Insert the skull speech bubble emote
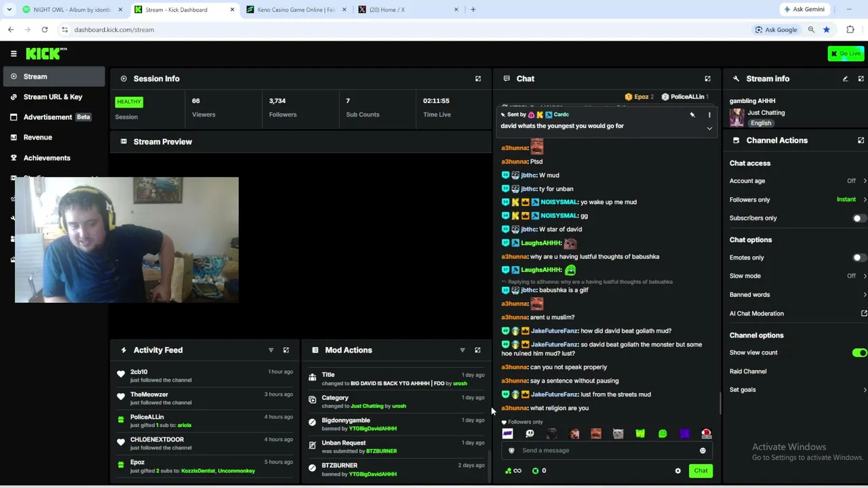 [530, 434]
